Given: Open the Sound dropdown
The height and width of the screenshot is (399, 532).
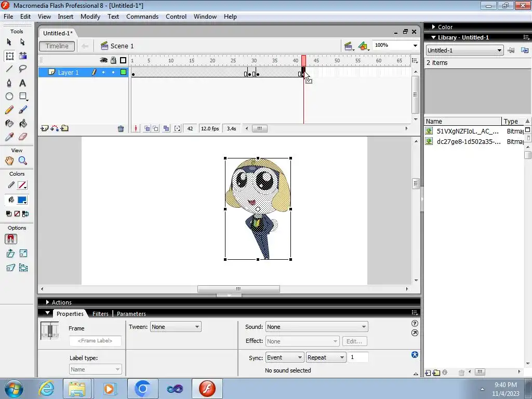Looking at the screenshot, I should tap(316, 327).
